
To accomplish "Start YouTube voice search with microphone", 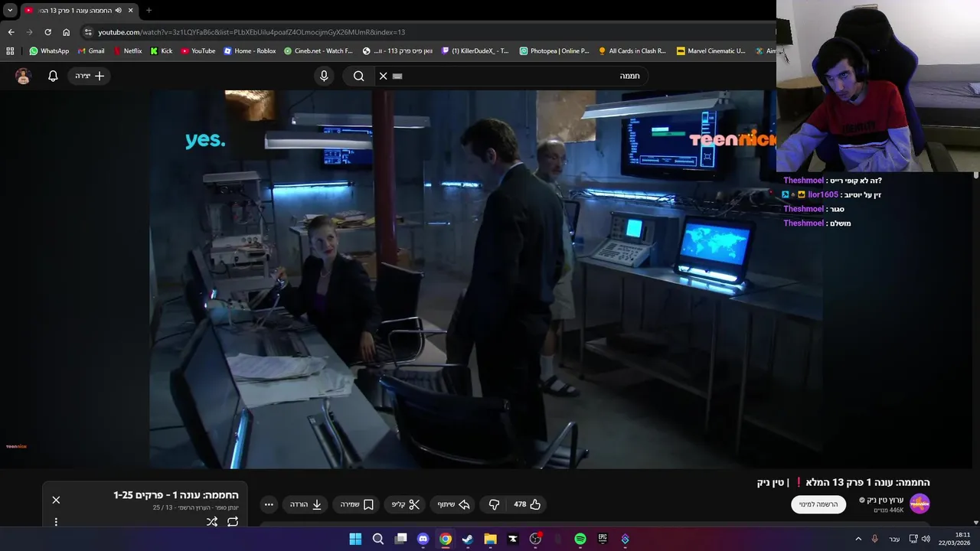I will click(324, 76).
